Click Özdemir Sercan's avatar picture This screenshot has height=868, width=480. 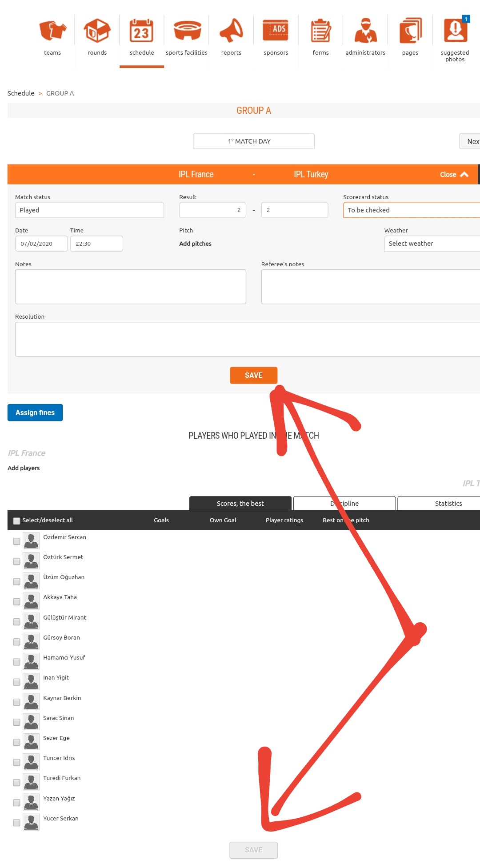(31, 541)
